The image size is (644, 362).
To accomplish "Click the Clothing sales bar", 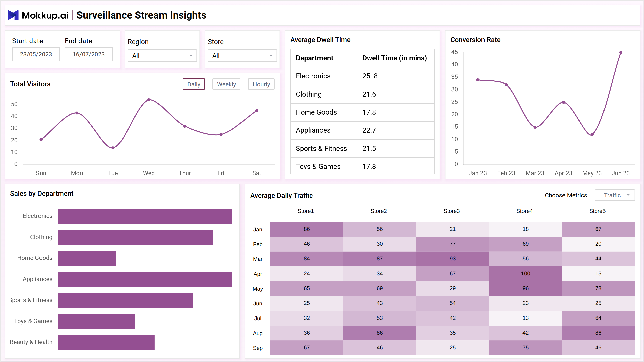I will tap(135, 238).
